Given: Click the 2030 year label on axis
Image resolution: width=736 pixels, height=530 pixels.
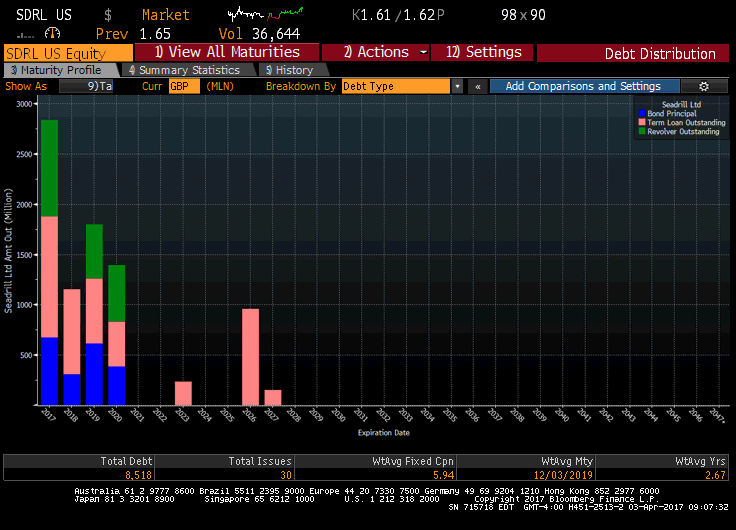Looking at the screenshot, I should [x=338, y=415].
